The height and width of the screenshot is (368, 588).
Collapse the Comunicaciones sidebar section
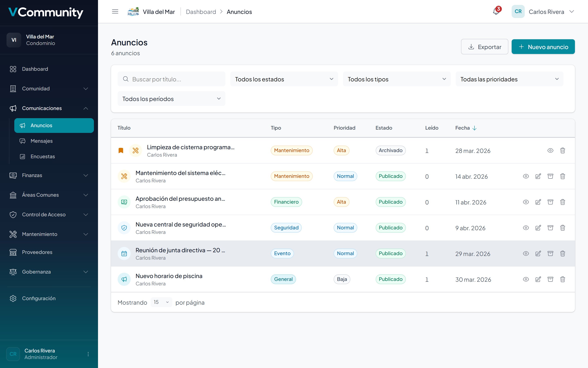pos(49,108)
